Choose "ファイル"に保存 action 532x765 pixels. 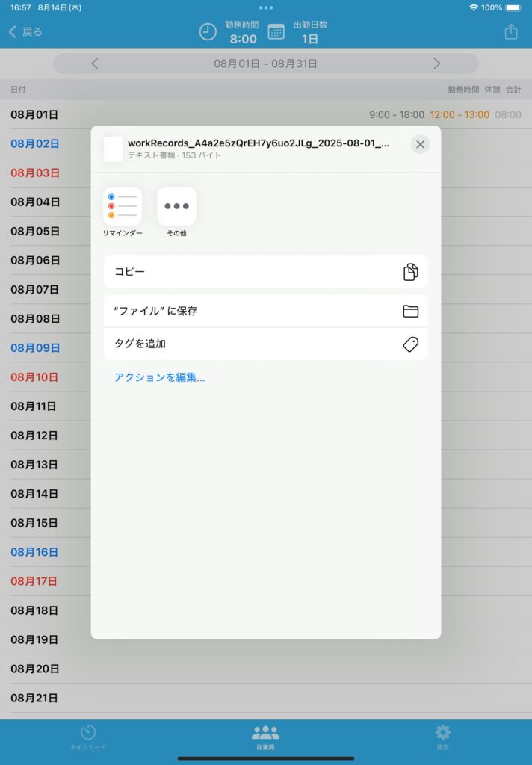(265, 311)
